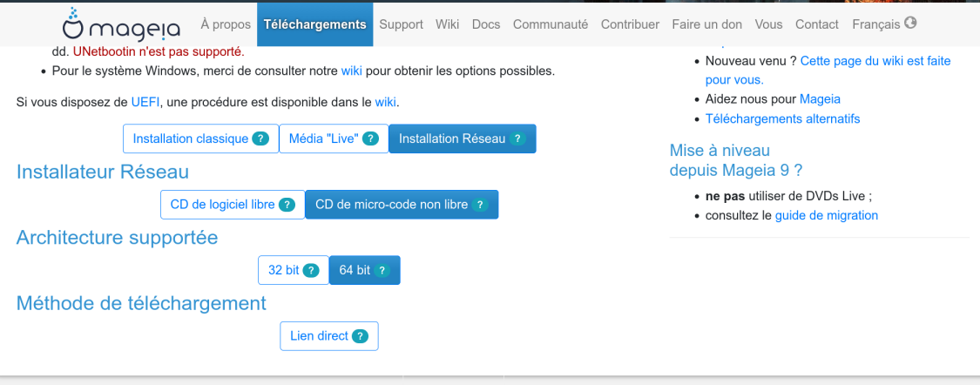Viewport: 980px width, 385px height.
Task: Open Faire un don page
Action: [x=706, y=24]
